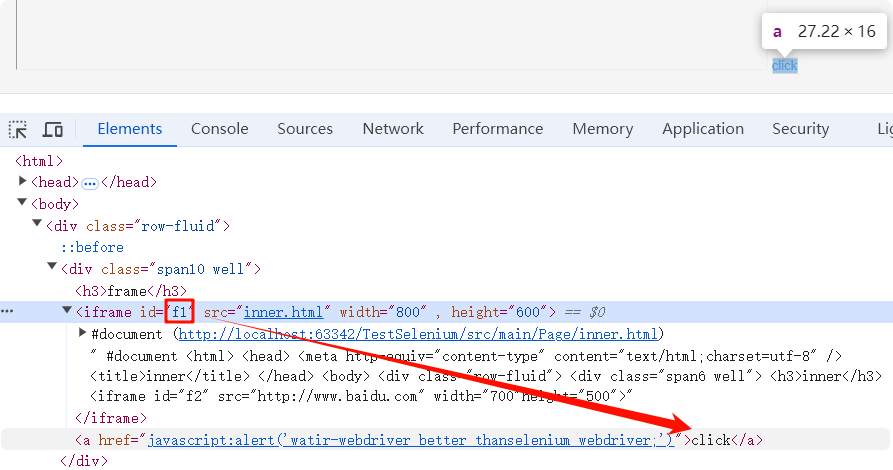Click the iframe height="600" attribute value
Image resolution: width=893 pixels, height=470 pixels.
[x=528, y=312]
